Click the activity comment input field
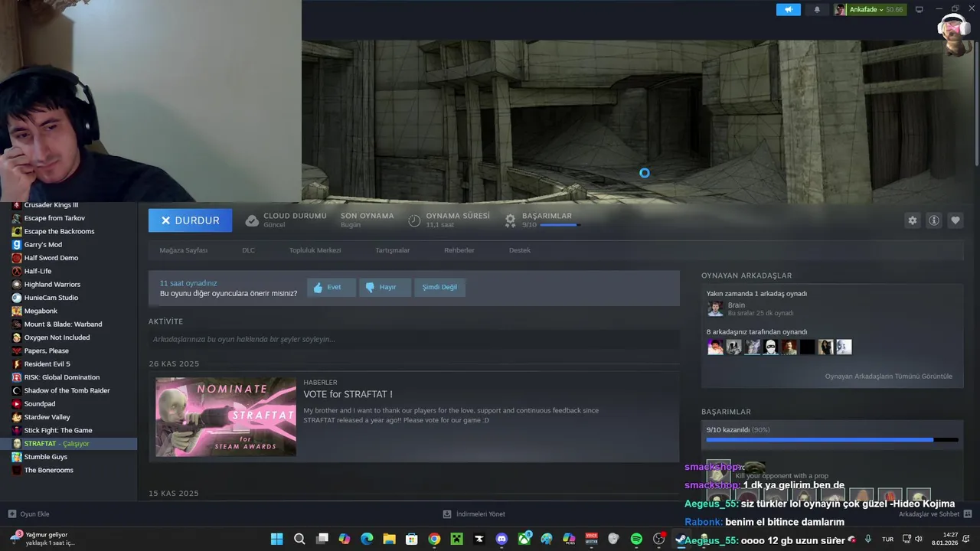The image size is (980, 551). pyautogui.click(x=414, y=339)
